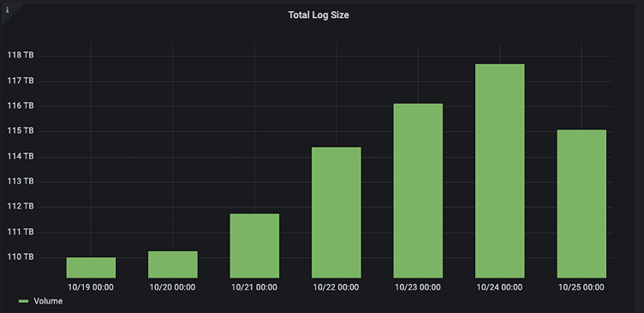Select the 10/22 00:00 bar

[337, 213]
